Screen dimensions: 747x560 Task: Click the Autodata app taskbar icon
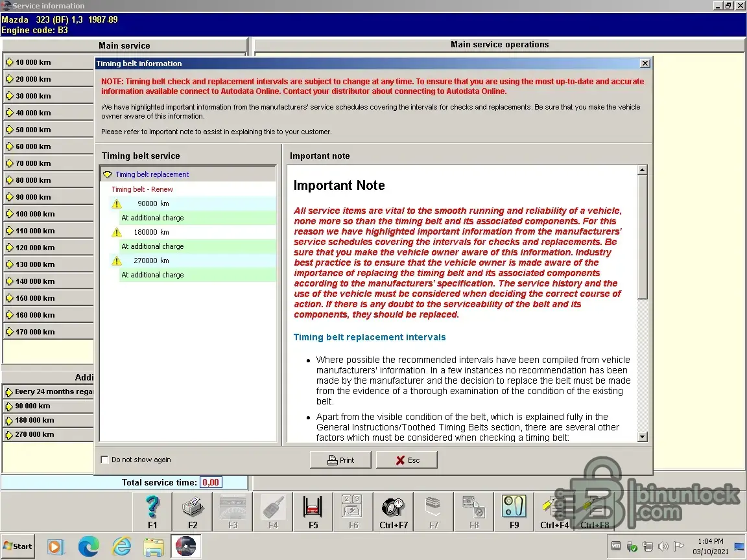pyautogui.click(x=186, y=546)
